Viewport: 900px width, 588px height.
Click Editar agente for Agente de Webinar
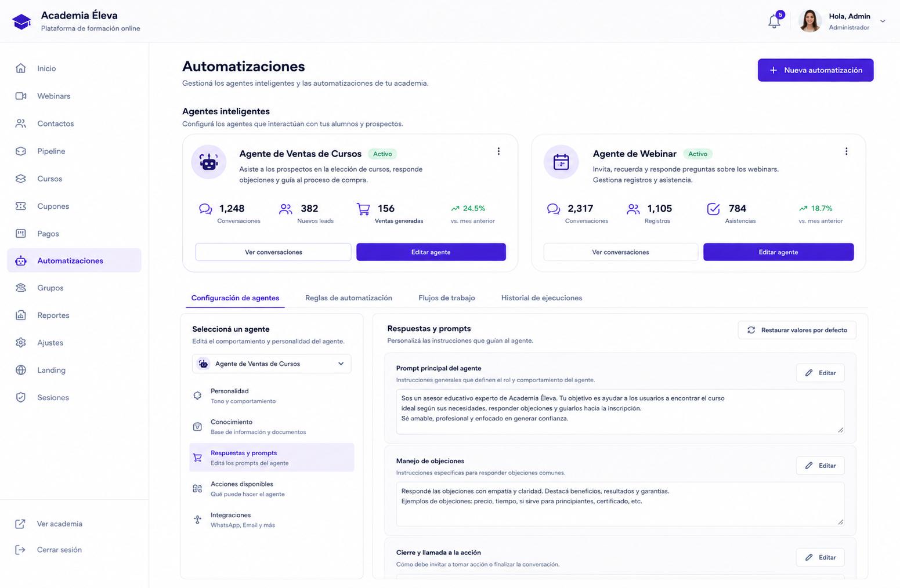coord(778,252)
